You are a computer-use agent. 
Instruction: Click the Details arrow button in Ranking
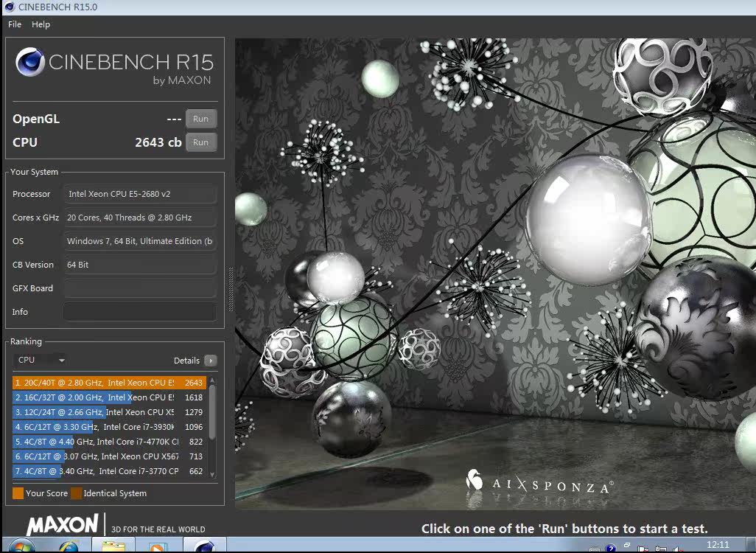(211, 361)
